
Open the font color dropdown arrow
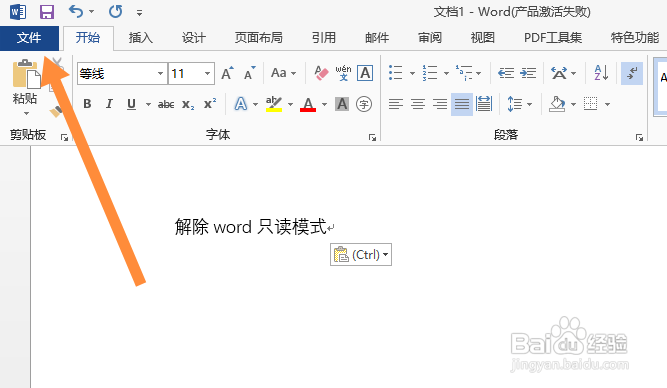pyautogui.click(x=325, y=104)
